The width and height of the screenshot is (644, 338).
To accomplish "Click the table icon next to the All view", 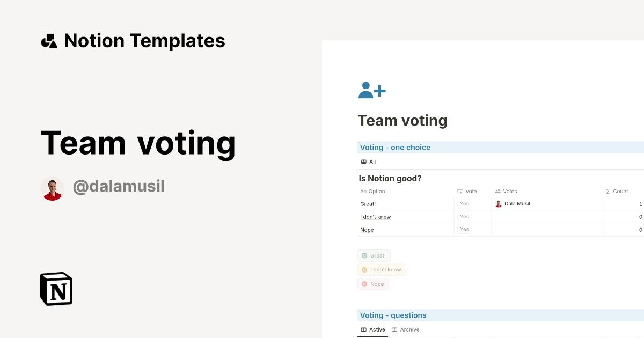I will pyautogui.click(x=364, y=161).
